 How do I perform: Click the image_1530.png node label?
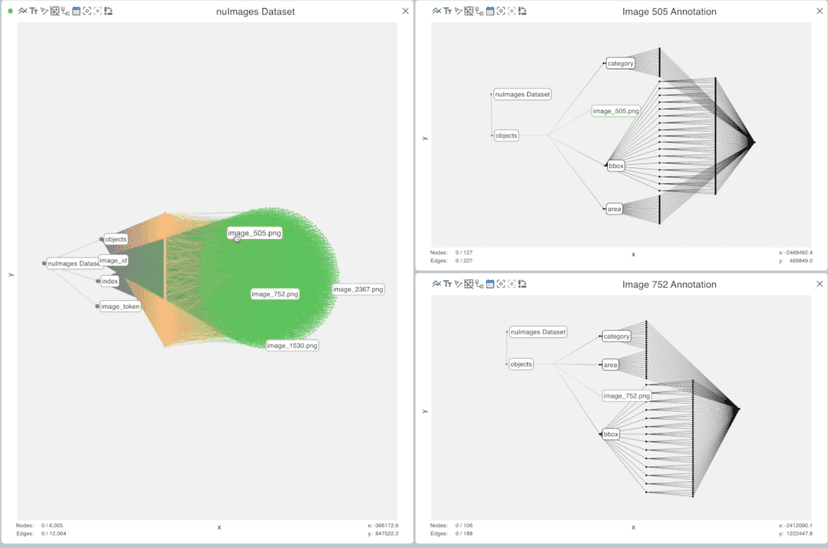click(292, 345)
